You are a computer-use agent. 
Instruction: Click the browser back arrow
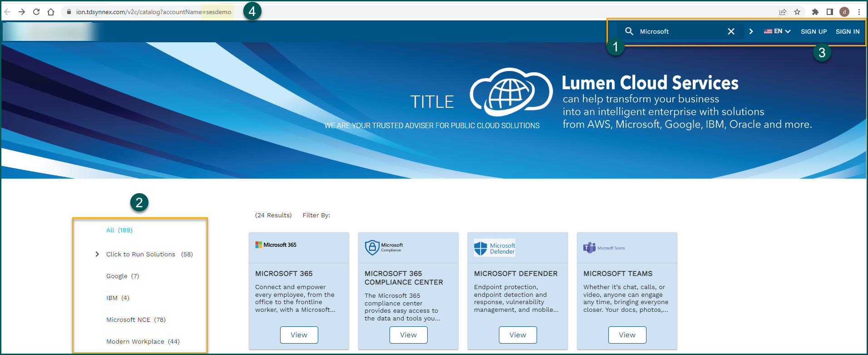pos(7,12)
